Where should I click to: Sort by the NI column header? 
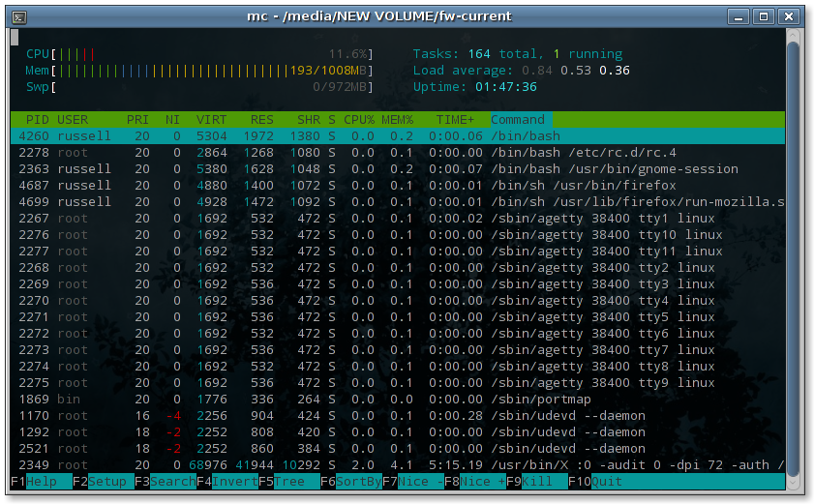(x=173, y=120)
